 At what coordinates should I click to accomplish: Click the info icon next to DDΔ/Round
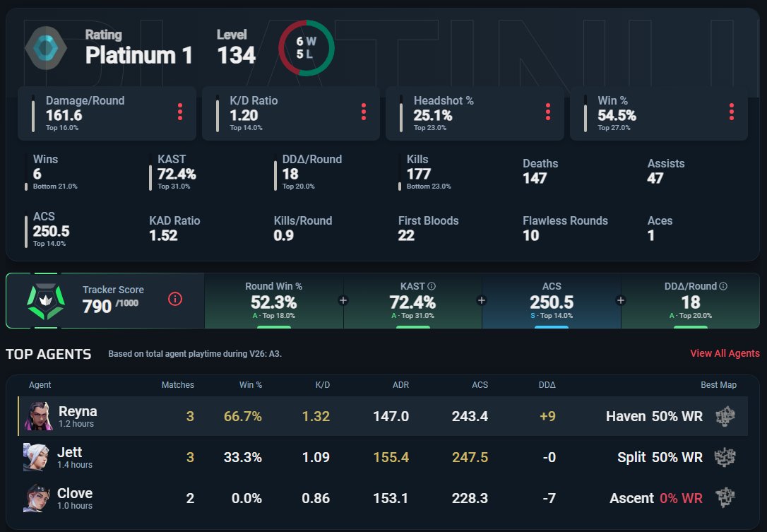[x=723, y=286]
